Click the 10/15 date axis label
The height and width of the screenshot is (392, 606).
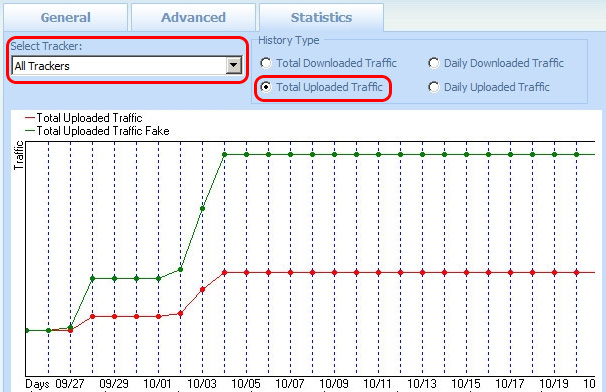point(466,384)
